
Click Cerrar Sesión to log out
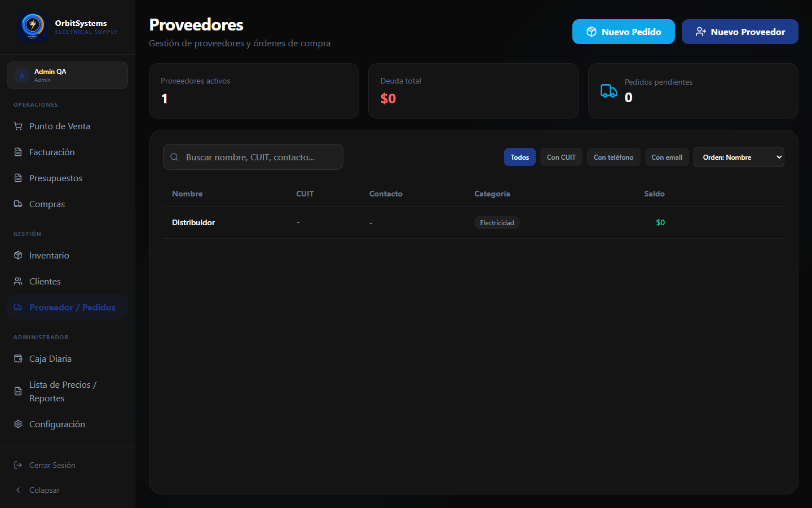pos(67,465)
